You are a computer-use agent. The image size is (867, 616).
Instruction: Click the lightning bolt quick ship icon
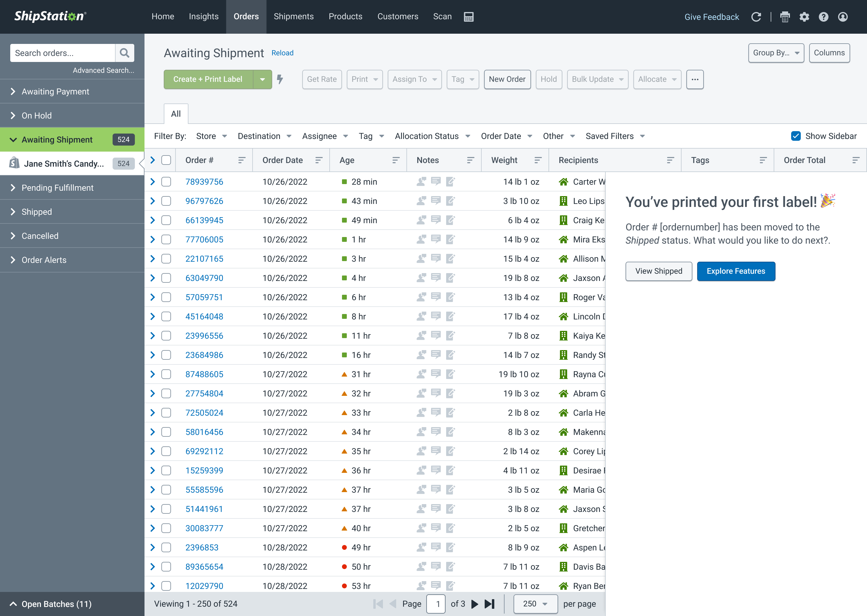pyautogui.click(x=280, y=79)
